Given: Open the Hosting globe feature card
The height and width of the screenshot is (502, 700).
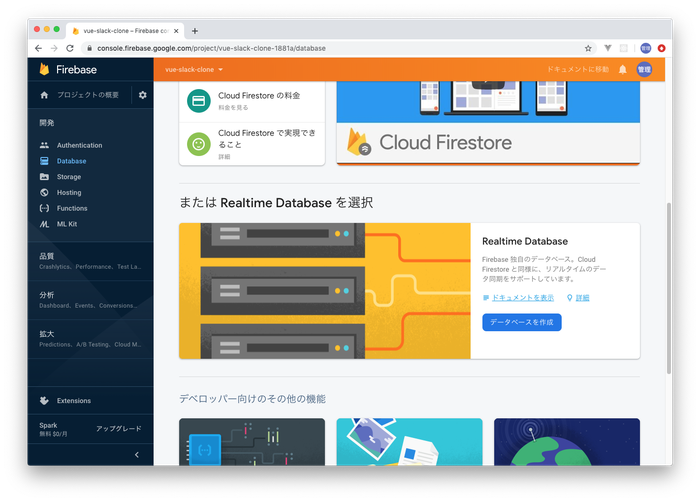Looking at the screenshot, I should (x=567, y=442).
